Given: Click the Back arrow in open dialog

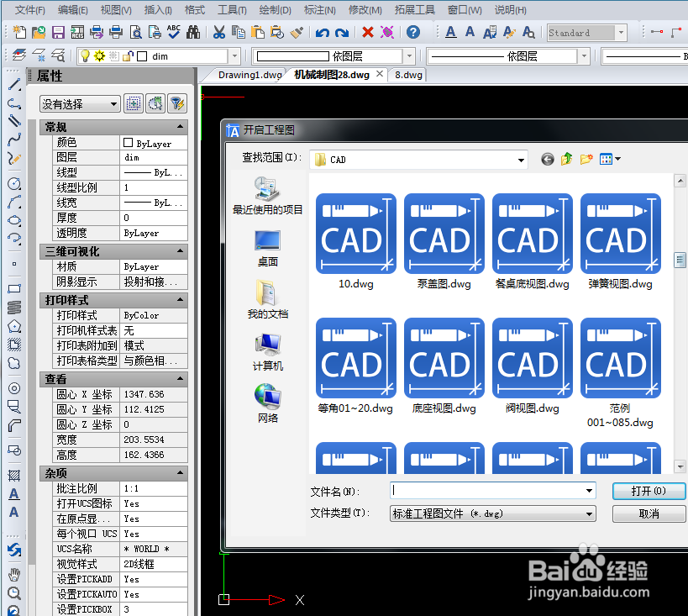Looking at the screenshot, I should coord(547,159).
